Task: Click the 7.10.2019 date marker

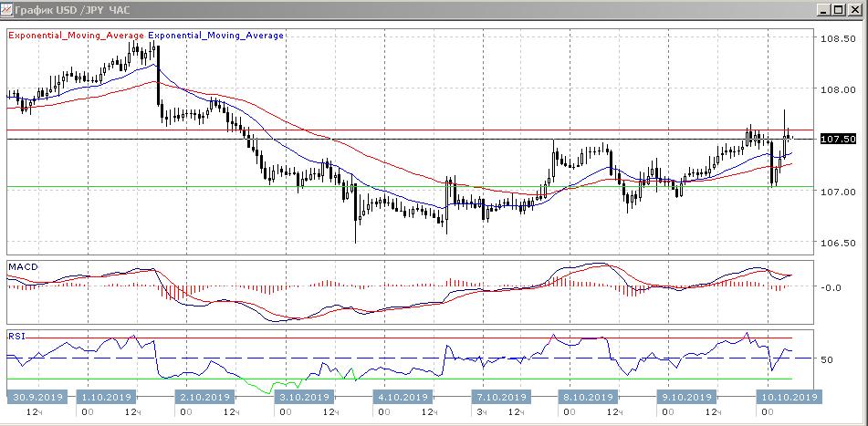Action: 499,397
